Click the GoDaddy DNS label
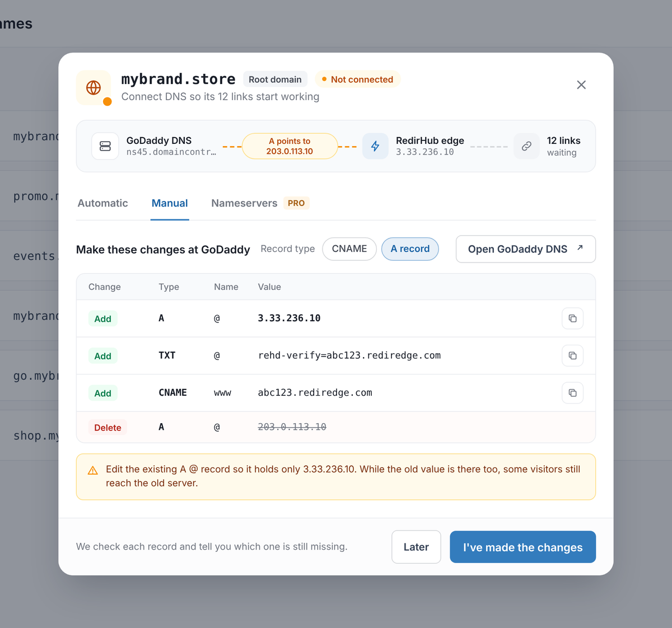This screenshot has width=672, height=628. click(159, 140)
